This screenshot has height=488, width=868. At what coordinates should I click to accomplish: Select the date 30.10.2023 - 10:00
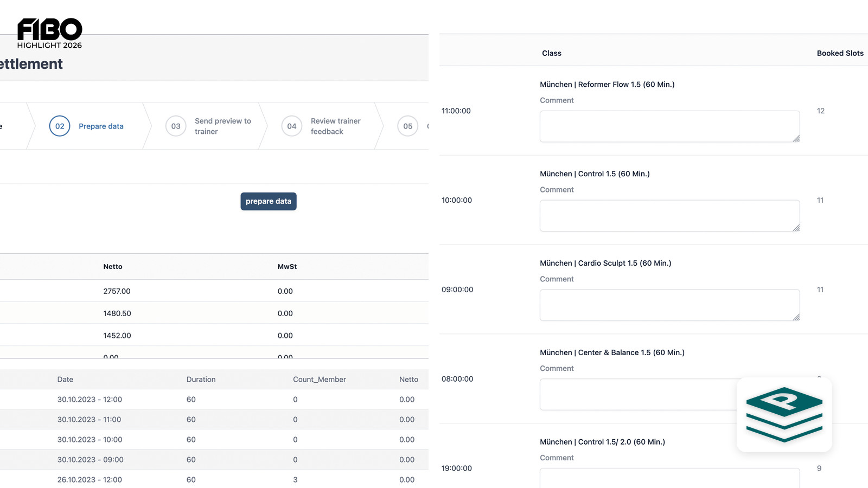coord(90,440)
